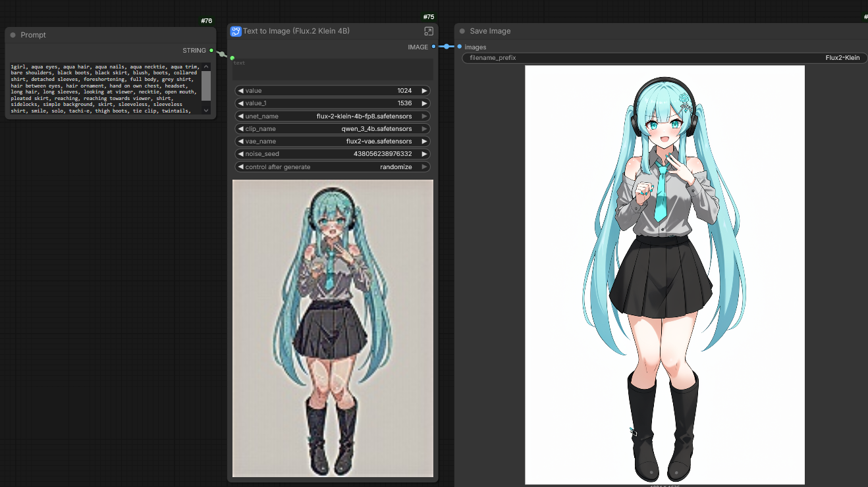
Task: Select previous clip_name option with left arrow
Action: pos(240,129)
